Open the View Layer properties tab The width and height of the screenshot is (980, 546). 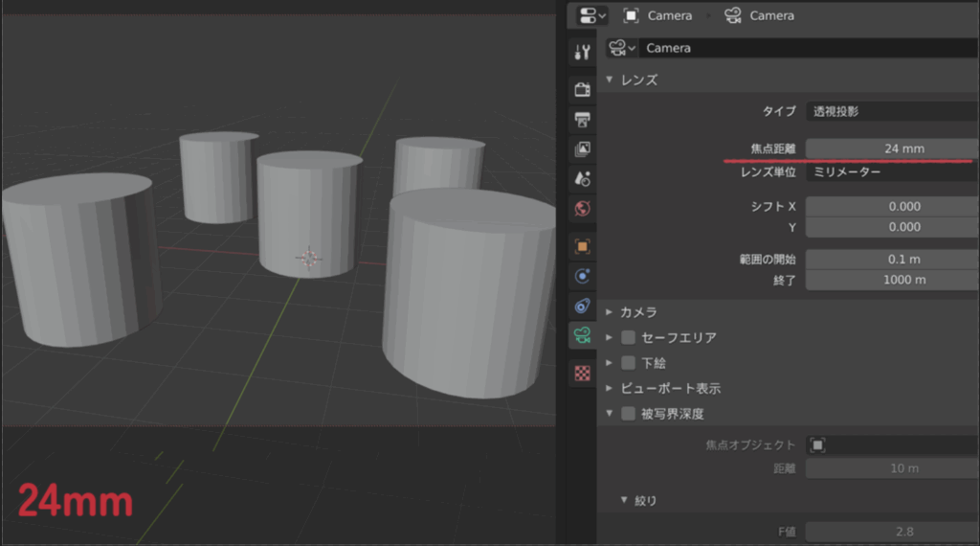[x=582, y=148]
